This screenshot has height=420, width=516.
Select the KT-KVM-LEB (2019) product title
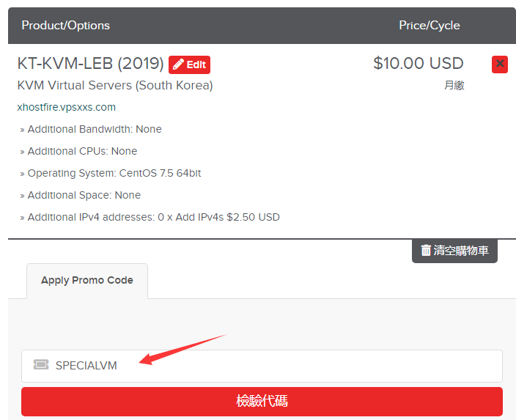(x=90, y=64)
